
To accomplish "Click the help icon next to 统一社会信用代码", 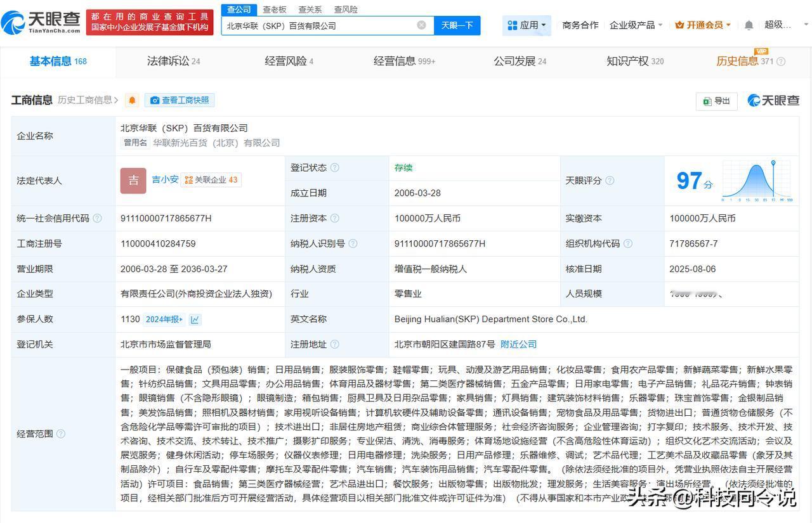I will [x=97, y=218].
